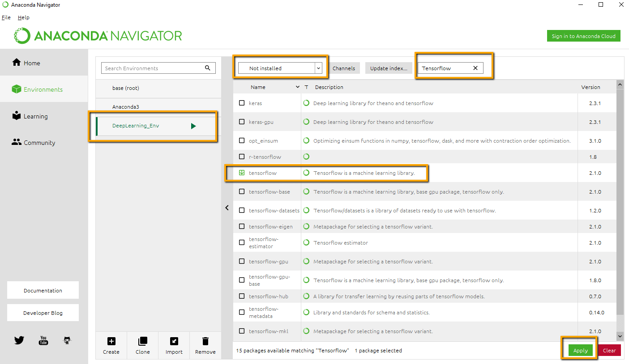This screenshot has height=364, width=629.
Task: Select the DeepLearning_Env environment
Action: click(x=158, y=126)
